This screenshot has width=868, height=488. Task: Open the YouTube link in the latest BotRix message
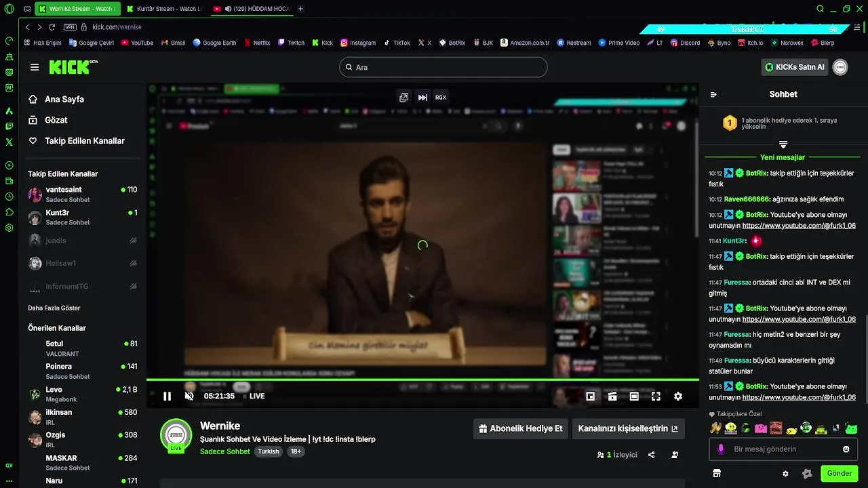click(x=799, y=397)
